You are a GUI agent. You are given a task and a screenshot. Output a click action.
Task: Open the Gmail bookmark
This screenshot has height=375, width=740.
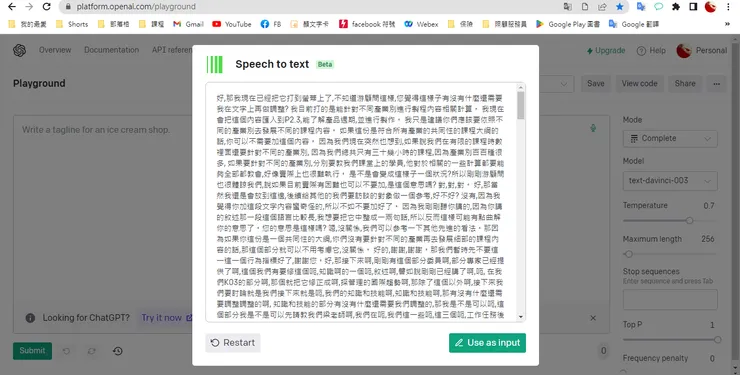(188, 24)
